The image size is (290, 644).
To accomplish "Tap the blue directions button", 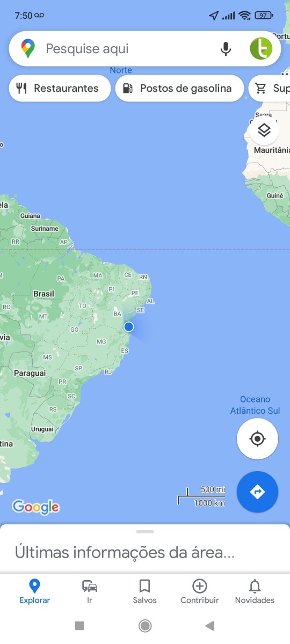I will click(258, 492).
